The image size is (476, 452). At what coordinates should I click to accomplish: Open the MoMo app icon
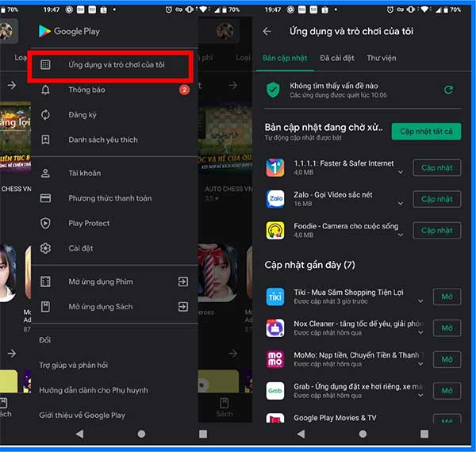pos(275,359)
